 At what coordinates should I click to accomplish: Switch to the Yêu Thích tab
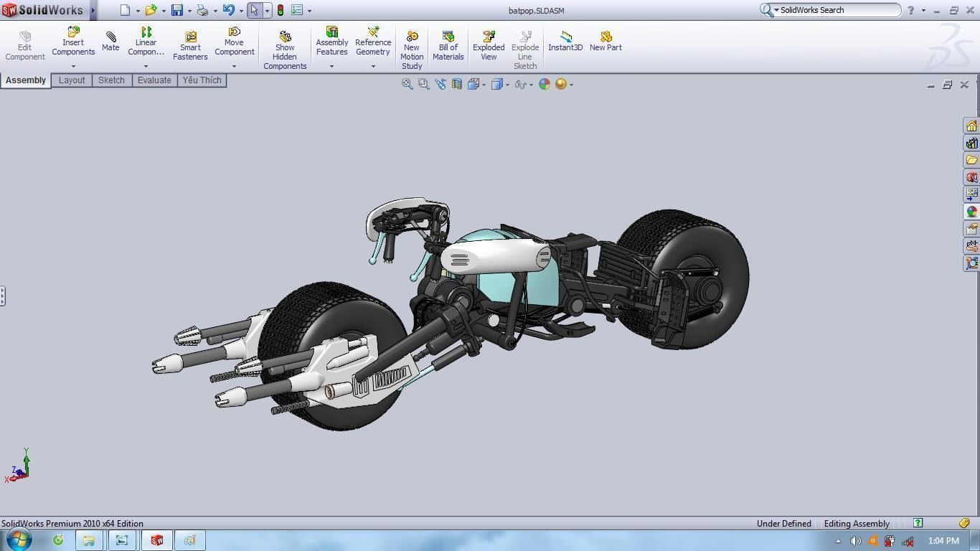pyautogui.click(x=202, y=80)
